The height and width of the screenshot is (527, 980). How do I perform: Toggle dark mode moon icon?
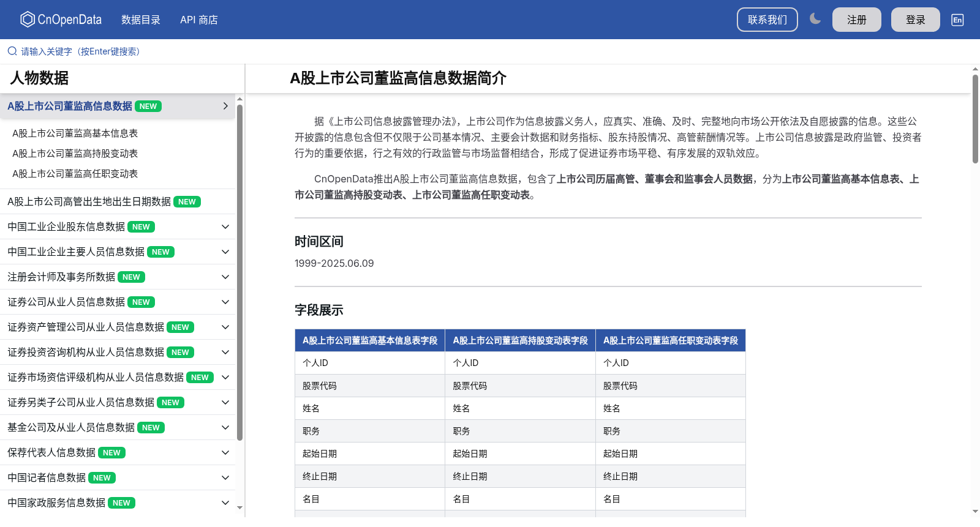pyautogui.click(x=815, y=19)
